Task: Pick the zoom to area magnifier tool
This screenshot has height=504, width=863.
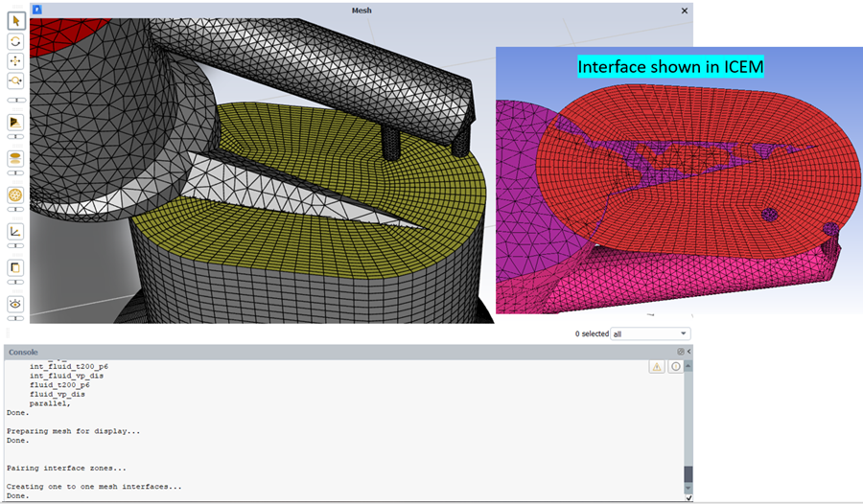Action: 16,80
